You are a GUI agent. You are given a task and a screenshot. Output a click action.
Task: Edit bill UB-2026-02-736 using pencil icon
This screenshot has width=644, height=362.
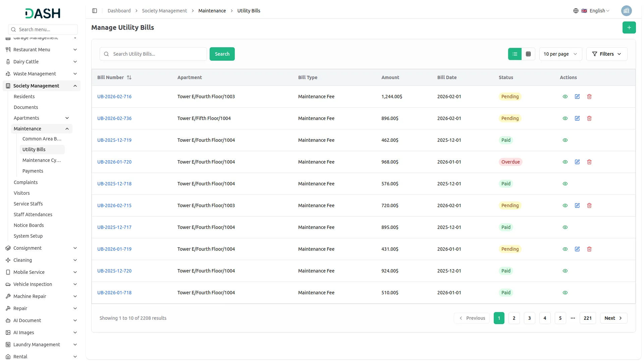coord(577,118)
